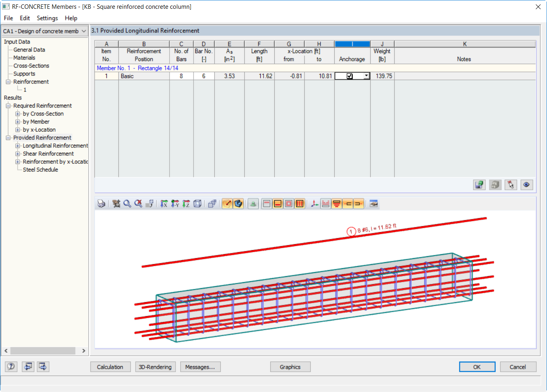Image resolution: width=547 pixels, height=392 pixels.
Task: Collapse the Reinforcement tree node
Action: [8, 82]
